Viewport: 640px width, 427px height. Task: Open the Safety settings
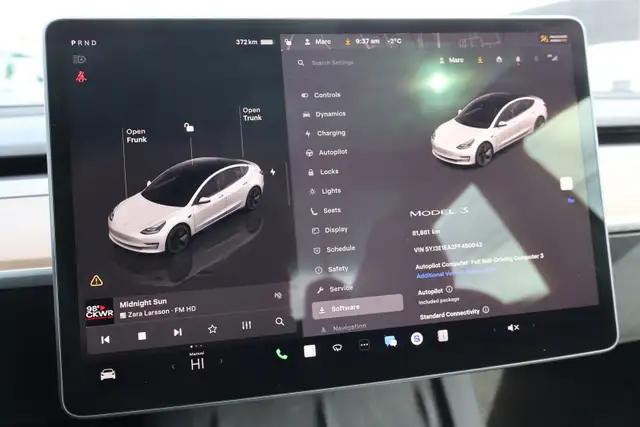tap(332, 269)
